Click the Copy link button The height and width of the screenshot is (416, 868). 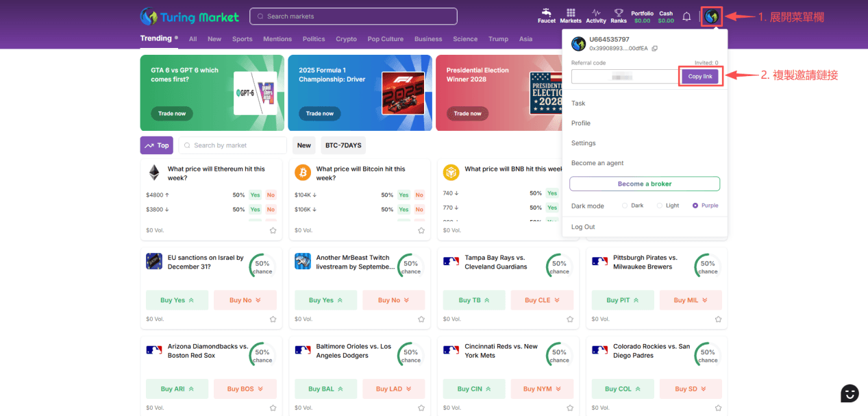700,76
